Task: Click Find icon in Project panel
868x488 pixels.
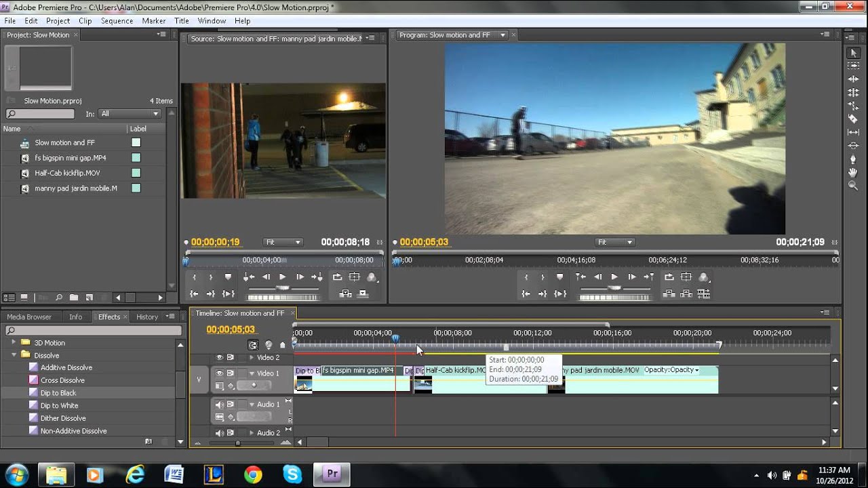Action: coord(59,297)
